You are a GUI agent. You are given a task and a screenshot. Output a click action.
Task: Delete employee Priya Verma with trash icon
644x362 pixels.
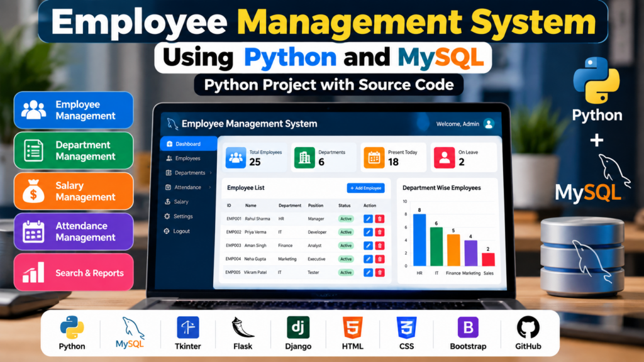coord(379,233)
